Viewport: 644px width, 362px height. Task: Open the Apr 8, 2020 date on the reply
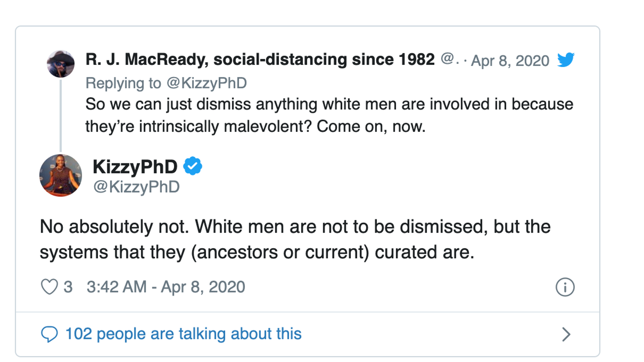click(x=510, y=61)
